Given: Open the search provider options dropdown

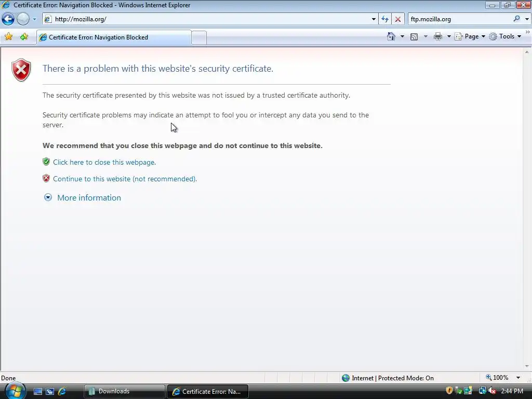Looking at the screenshot, I should pyautogui.click(x=527, y=19).
